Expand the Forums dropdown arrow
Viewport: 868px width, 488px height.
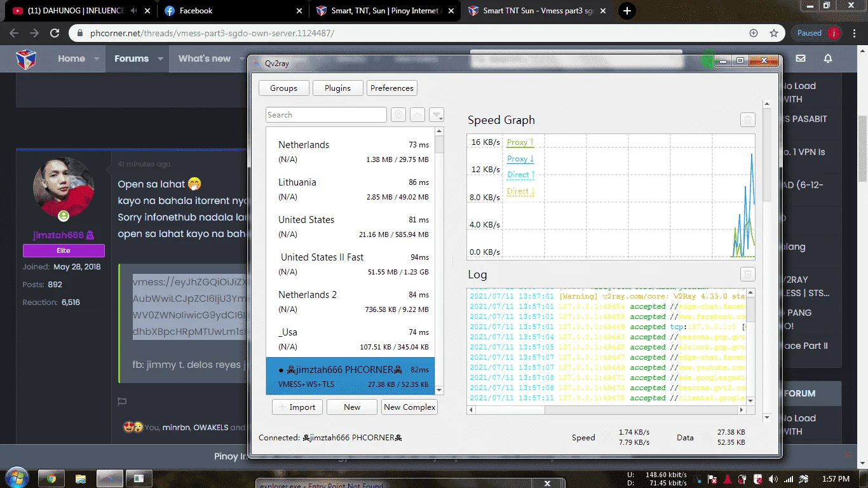point(160,58)
